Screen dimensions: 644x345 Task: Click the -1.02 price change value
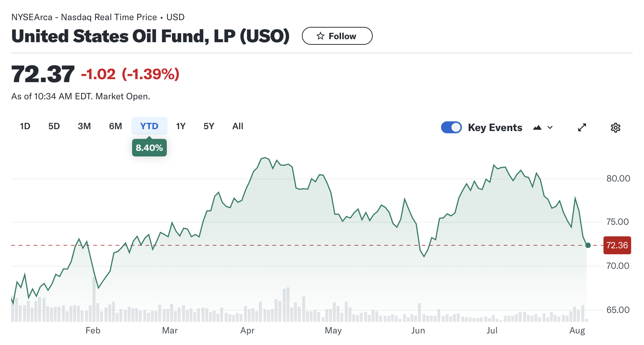click(99, 74)
